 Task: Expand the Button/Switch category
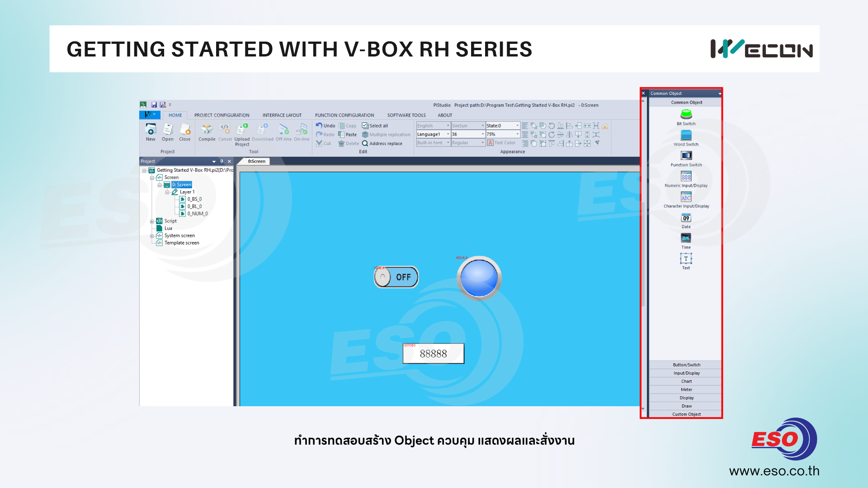pos(686,365)
